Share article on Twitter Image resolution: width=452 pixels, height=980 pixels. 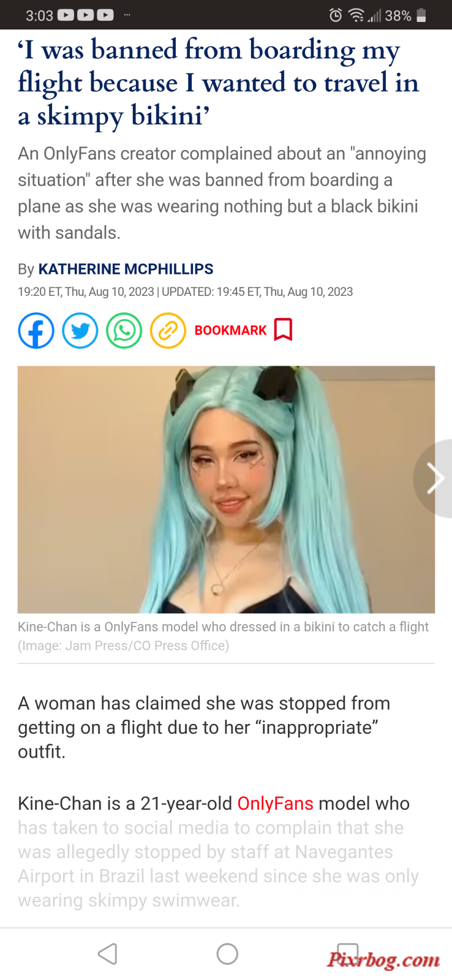point(80,331)
